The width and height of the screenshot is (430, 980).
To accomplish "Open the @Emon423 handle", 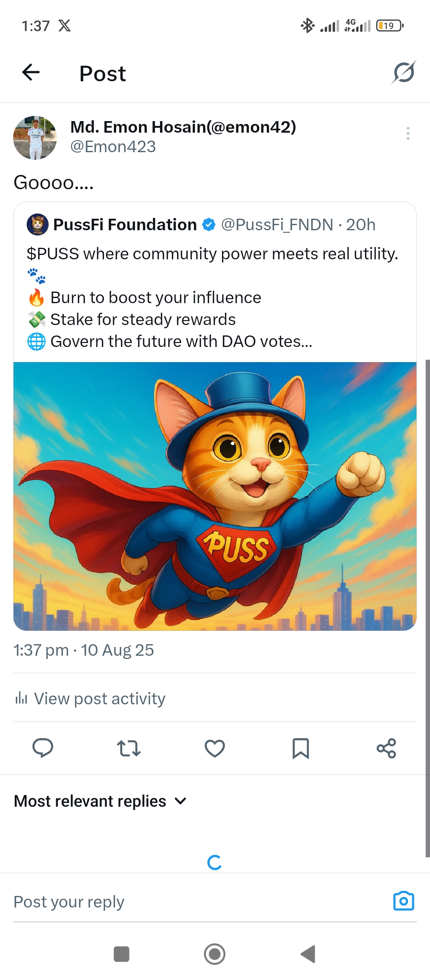I will [x=113, y=147].
